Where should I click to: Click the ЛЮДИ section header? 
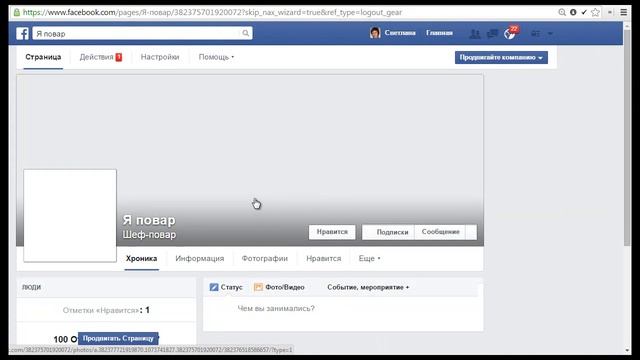(x=31, y=287)
